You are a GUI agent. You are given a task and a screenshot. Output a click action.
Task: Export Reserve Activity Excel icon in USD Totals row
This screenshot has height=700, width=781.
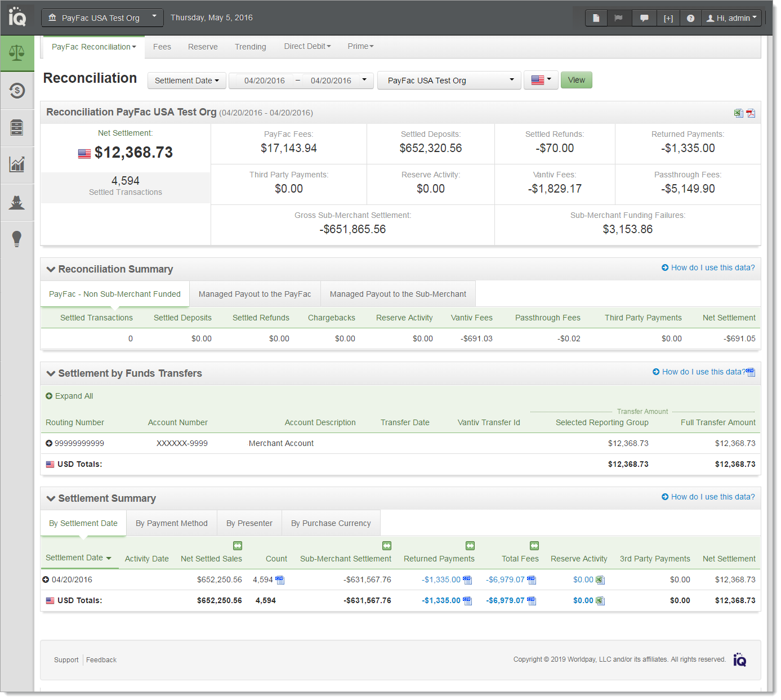click(600, 601)
